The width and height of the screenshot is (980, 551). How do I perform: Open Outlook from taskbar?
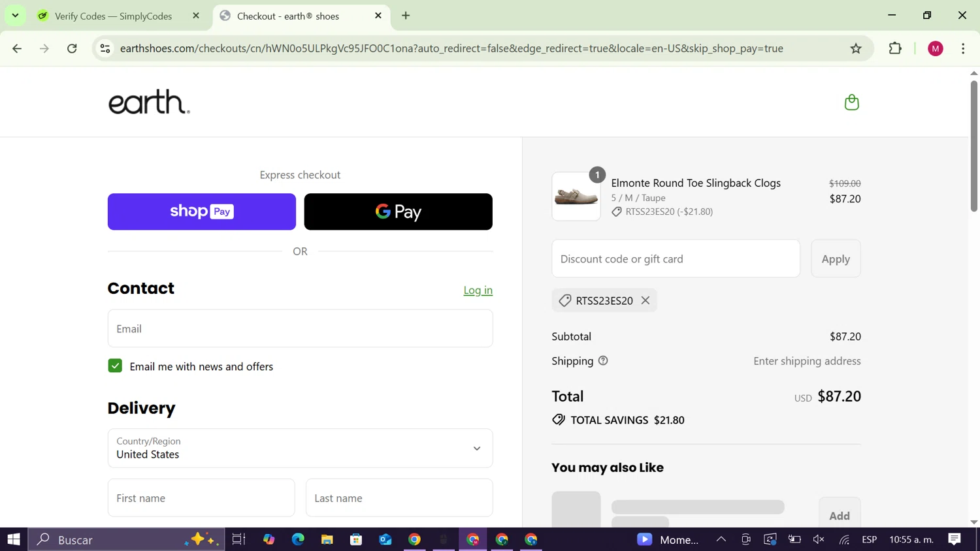pyautogui.click(x=385, y=539)
